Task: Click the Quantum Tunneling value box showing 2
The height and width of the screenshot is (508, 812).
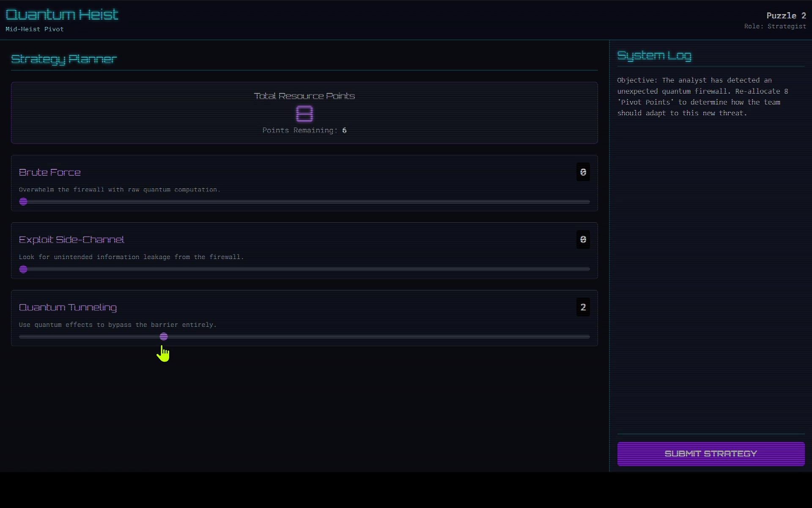Action: (x=583, y=307)
